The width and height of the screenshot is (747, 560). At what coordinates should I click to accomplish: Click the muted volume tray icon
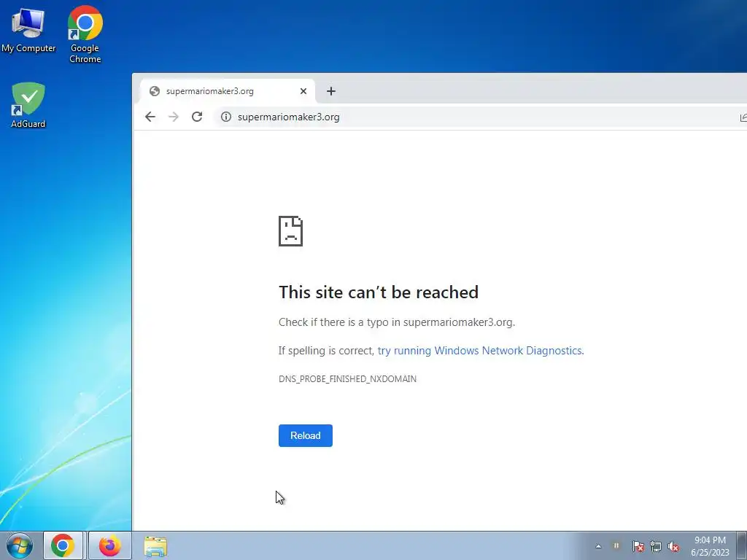coord(673,546)
